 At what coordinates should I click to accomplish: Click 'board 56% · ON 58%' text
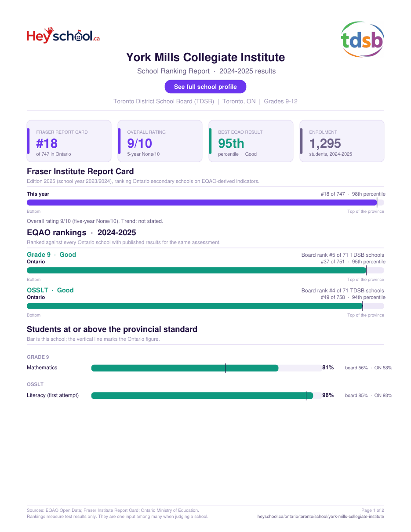coord(368,368)
